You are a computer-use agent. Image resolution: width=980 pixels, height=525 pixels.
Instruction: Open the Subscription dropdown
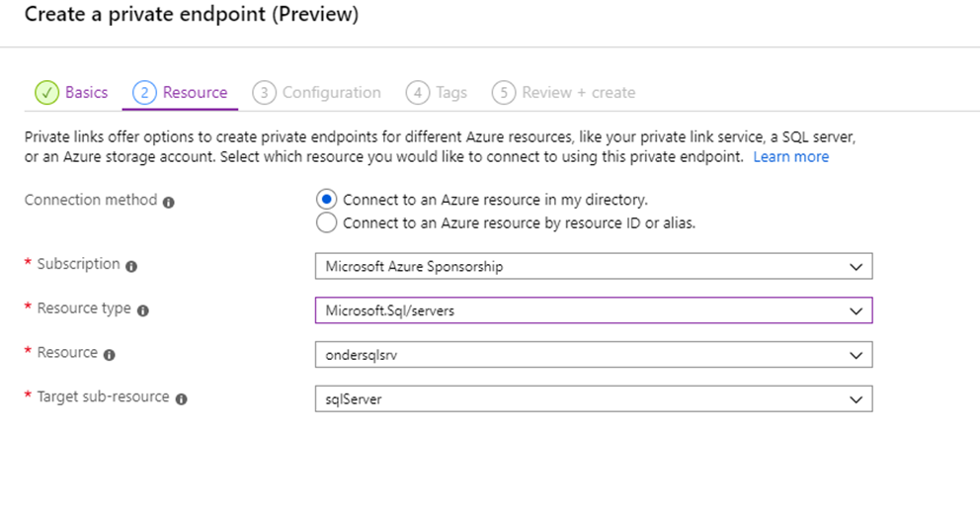coord(593,266)
